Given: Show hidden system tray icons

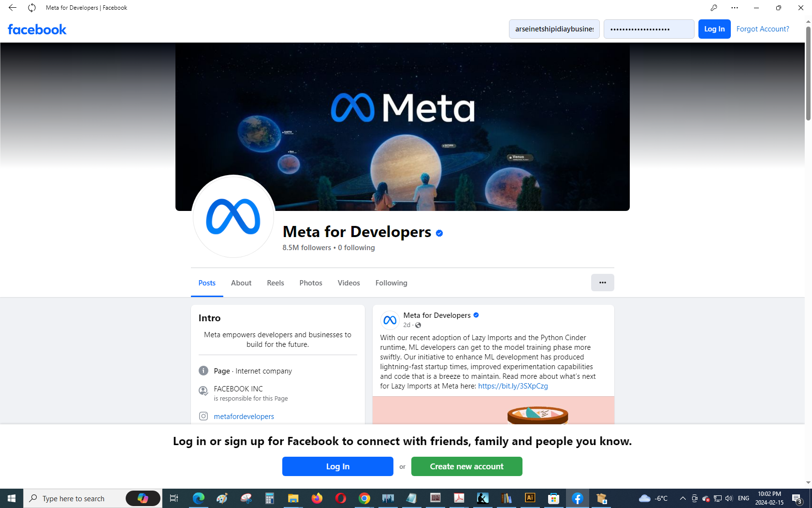Looking at the screenshot, I should tap(682, 498).
